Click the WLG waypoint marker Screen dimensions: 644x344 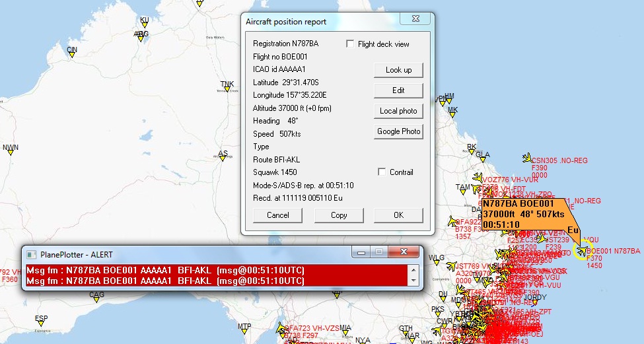[437, 263]
